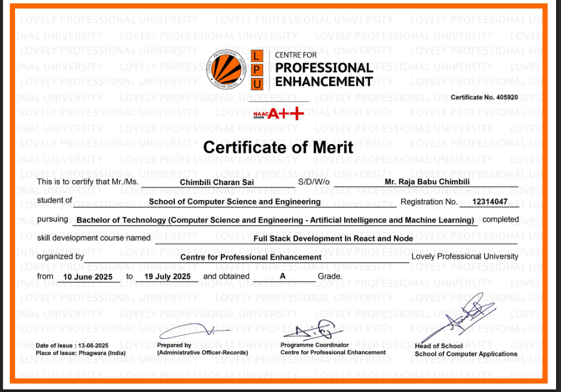This screenshot has height=392, width=561.
Task: Click the orange "L" block in LPU logo
Action: click(x=257, y=56)
